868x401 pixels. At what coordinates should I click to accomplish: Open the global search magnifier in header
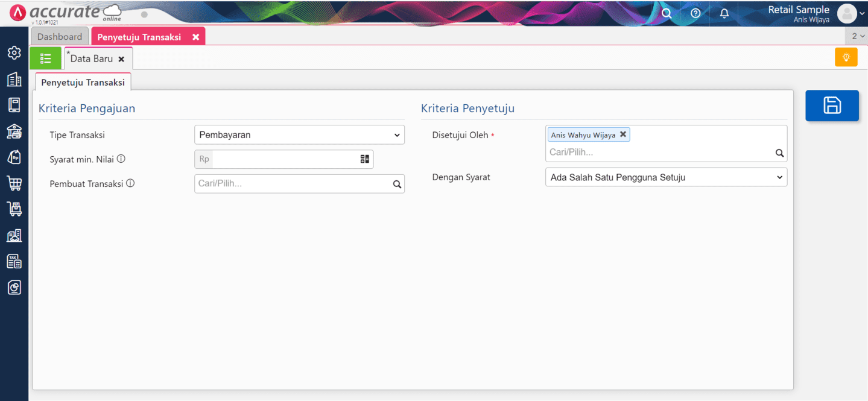point(667,13)
